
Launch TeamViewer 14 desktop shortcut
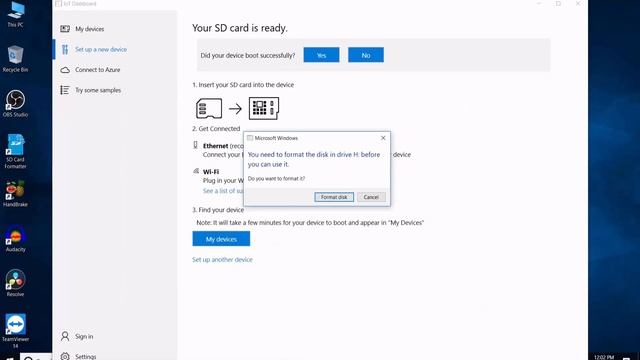click(x=16, y=331)
